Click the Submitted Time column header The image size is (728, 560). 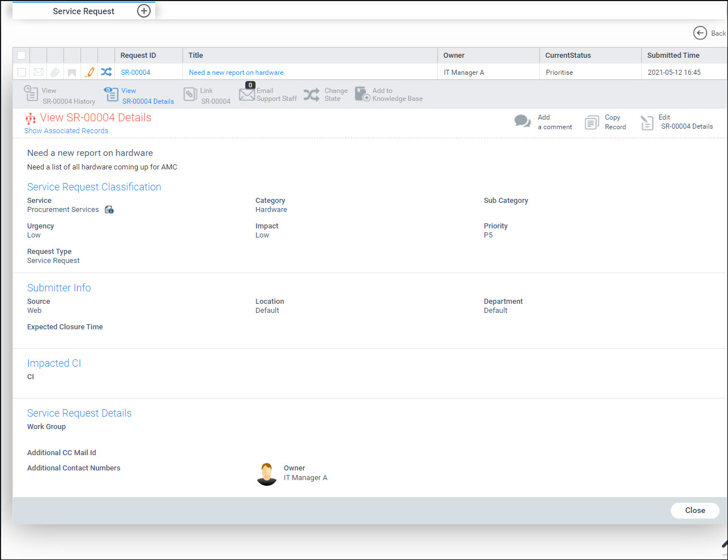click(x=673, y=55)
